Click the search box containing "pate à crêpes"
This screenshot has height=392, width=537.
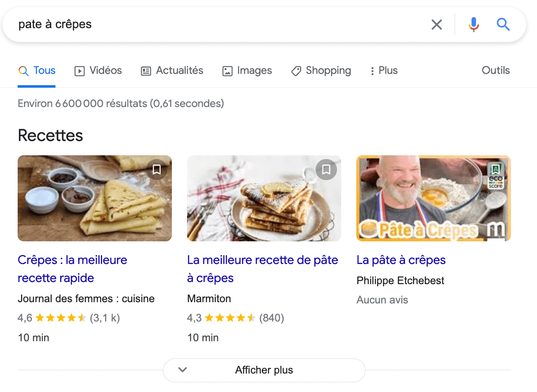tap(210, 25)
